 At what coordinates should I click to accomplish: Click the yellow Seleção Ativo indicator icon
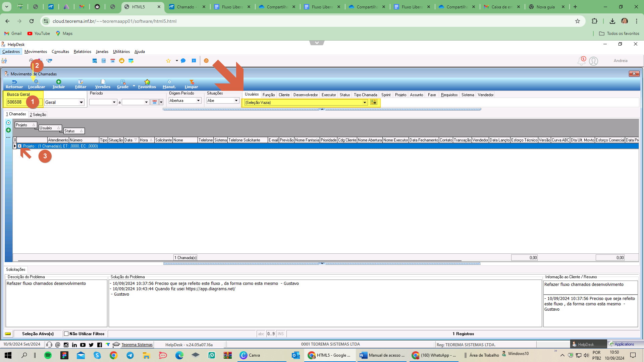[x=8, y=334]
